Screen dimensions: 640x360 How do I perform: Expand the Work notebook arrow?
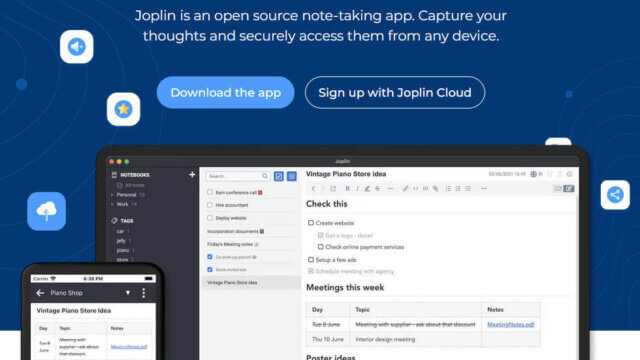coord(112,204)
